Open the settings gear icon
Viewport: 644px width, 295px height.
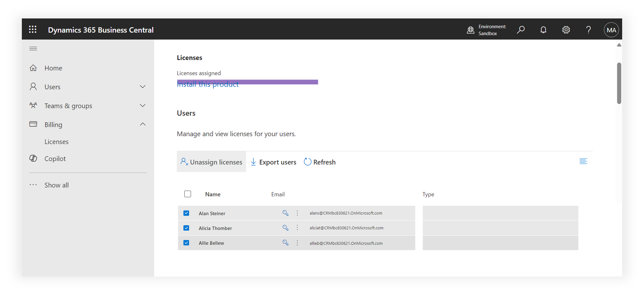click(x=566, y=30)
